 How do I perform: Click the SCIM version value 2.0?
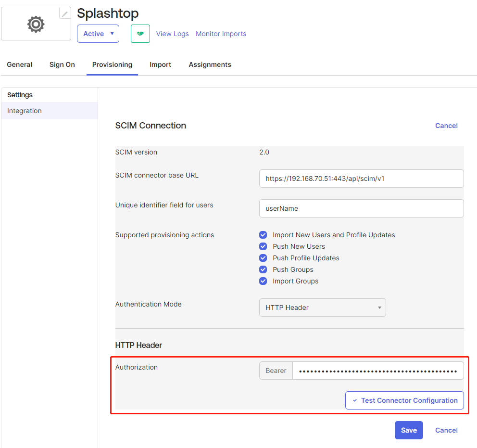pos(264,152)
